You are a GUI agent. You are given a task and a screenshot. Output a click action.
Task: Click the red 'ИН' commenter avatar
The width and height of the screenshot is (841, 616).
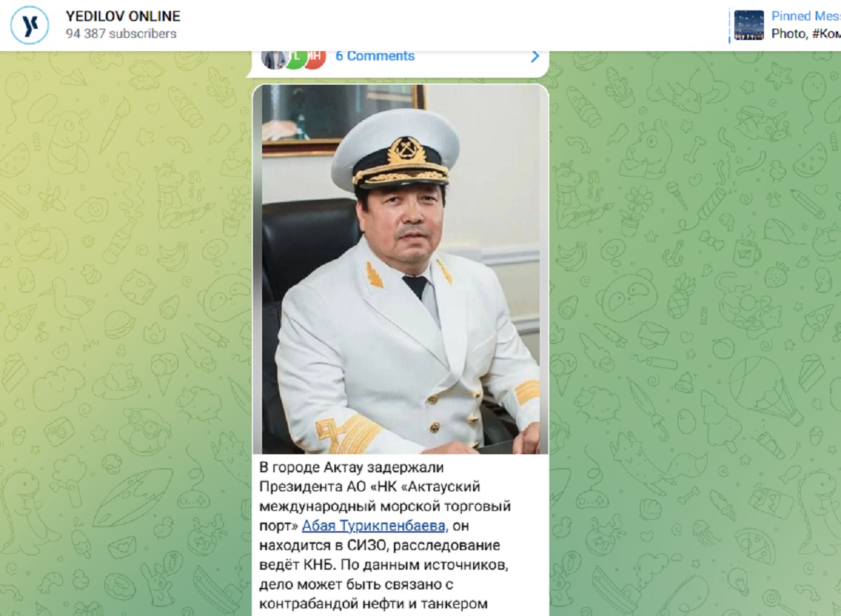pos(315,57)
